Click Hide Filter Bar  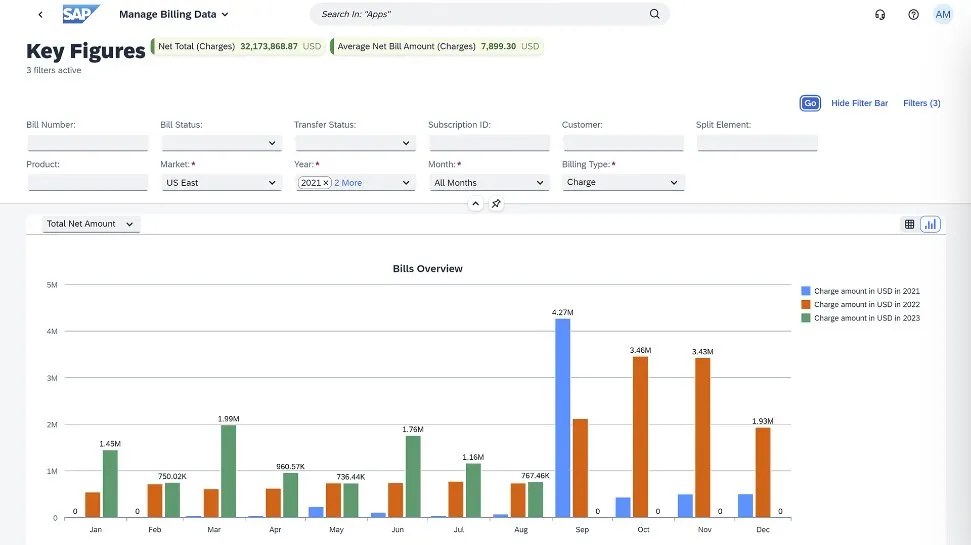pyautogui.click(x=859, y=103)
